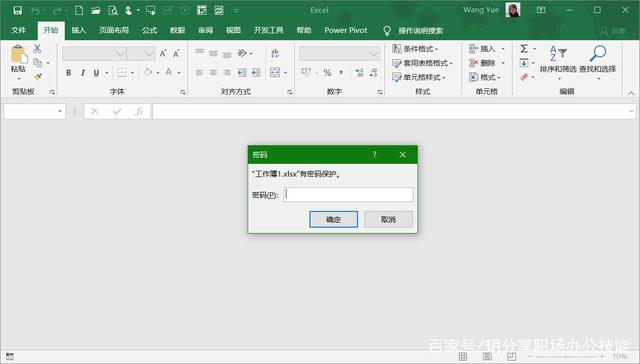Screen dimensions: 640x364
Task: Open 条件格式 conditional formatting menu
Action: pos(415,49)
